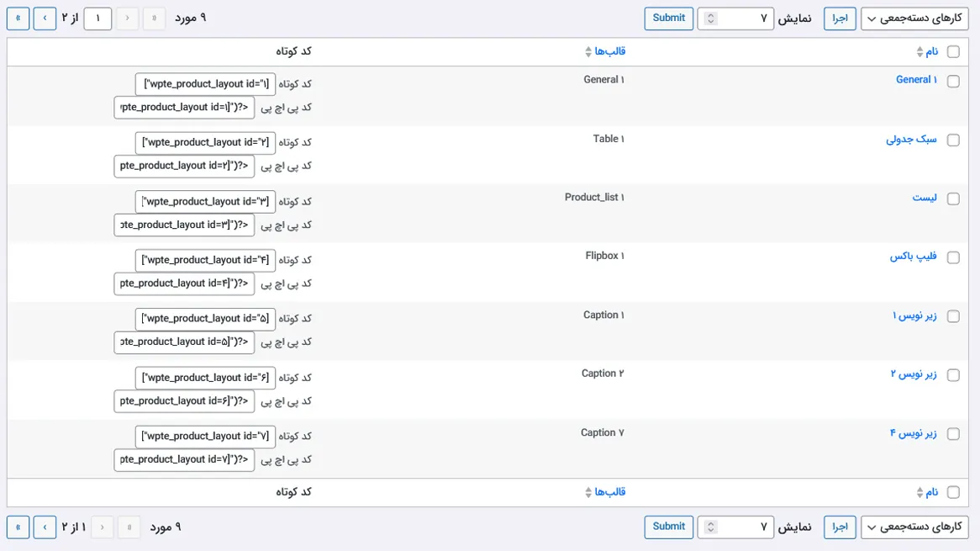Screen dimensions: 980x551
Task: Open the top کارهای دسته‌جمعی bulk actions dropdown
Action: click(914, 19)
